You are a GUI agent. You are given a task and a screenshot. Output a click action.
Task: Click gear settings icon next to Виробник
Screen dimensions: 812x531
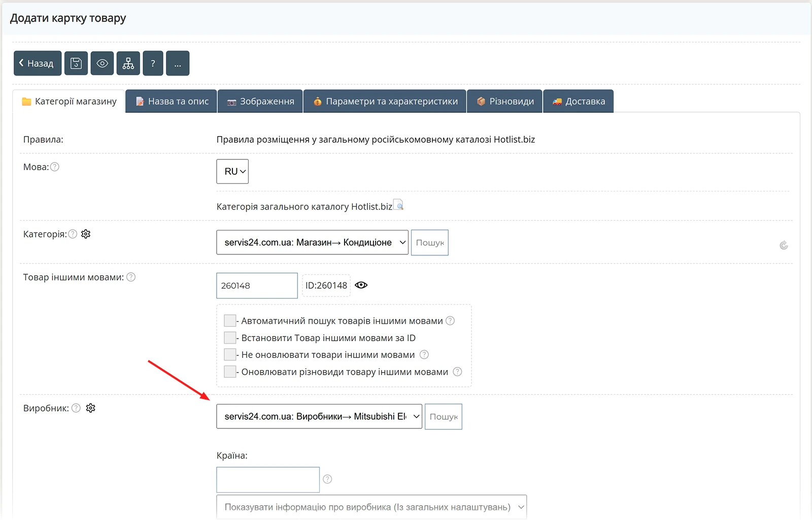click(x=91, y=408)
